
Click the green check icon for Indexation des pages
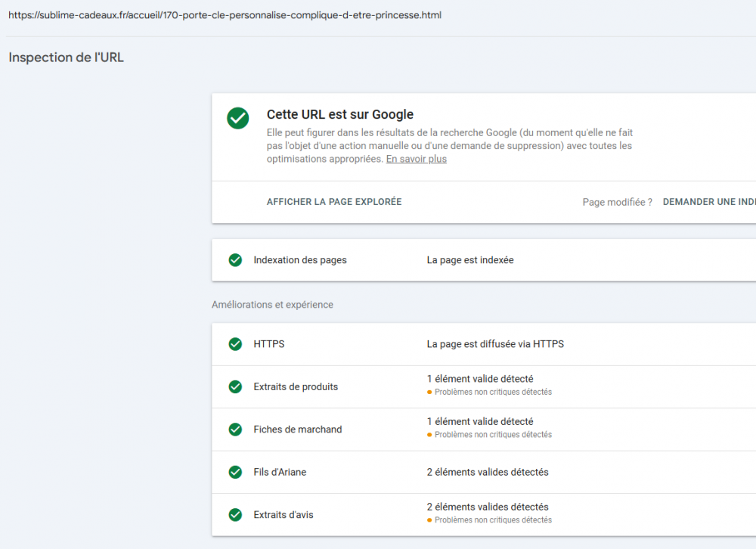235,260
